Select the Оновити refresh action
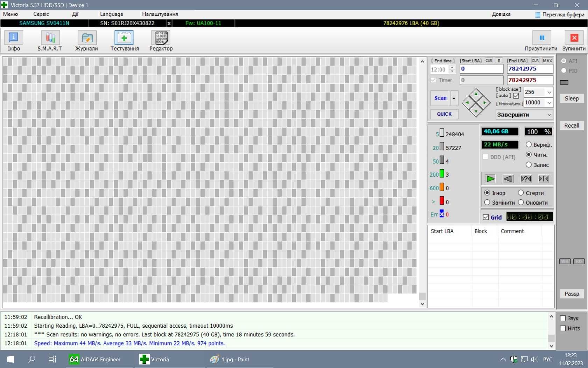Screen dimensions: 588x368 click(521, 202)
